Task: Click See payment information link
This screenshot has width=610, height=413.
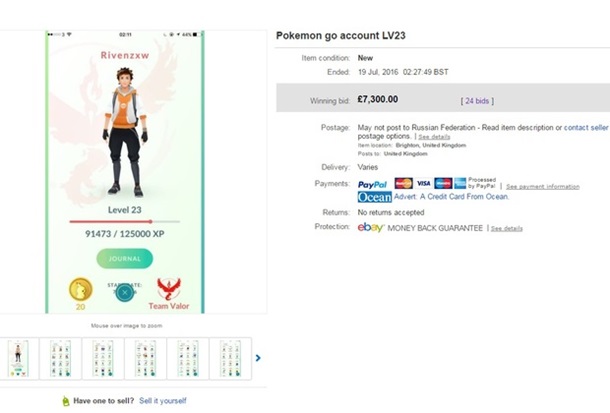Action: (542, 186)
